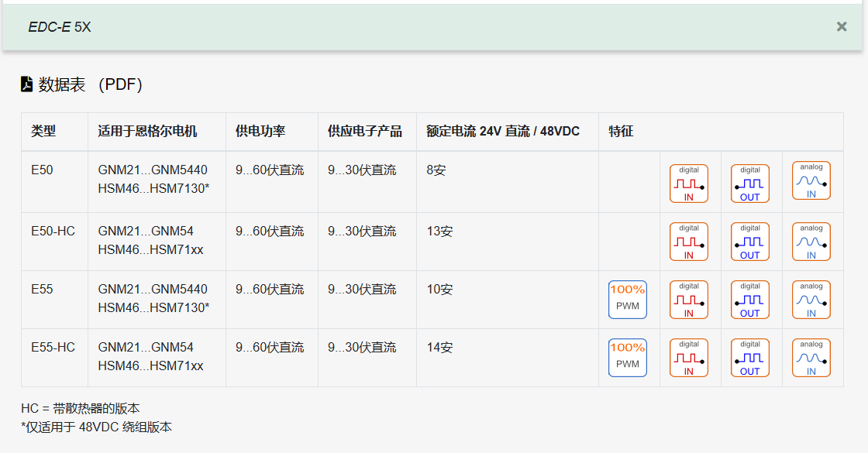Click digital IN icon in E55 row
This screenshot has height=453, width=868.
tap(689, 300)
